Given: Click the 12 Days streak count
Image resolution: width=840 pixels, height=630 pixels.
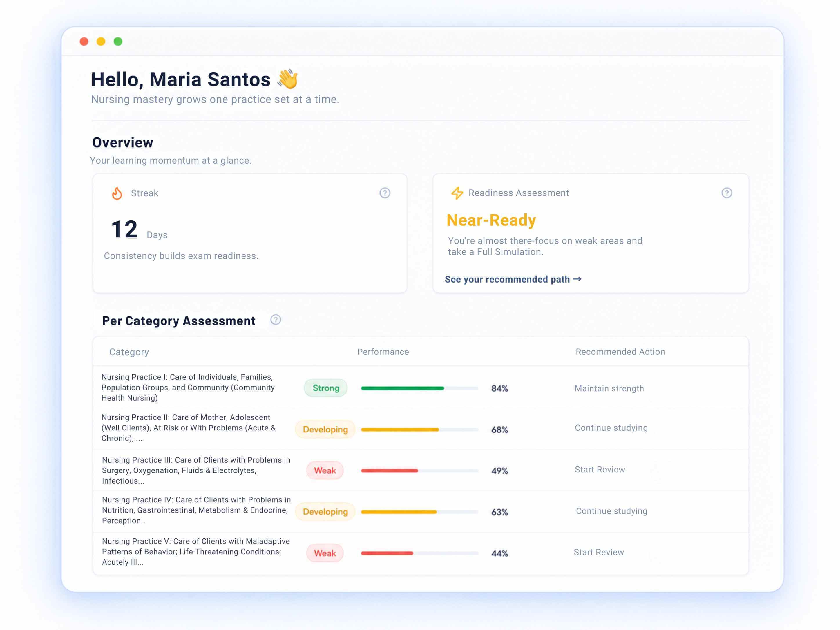Looking at the screenshot, I should pos(139,230).
